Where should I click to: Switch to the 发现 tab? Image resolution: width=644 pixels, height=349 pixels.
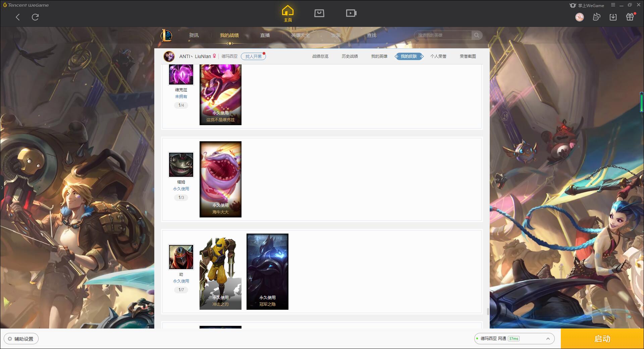click(336, 35)
